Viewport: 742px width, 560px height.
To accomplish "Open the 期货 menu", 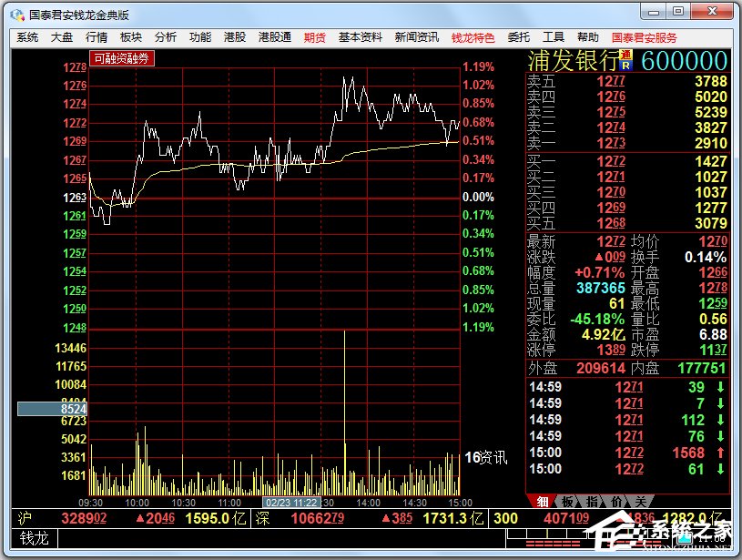I will (x=315, y=38).
